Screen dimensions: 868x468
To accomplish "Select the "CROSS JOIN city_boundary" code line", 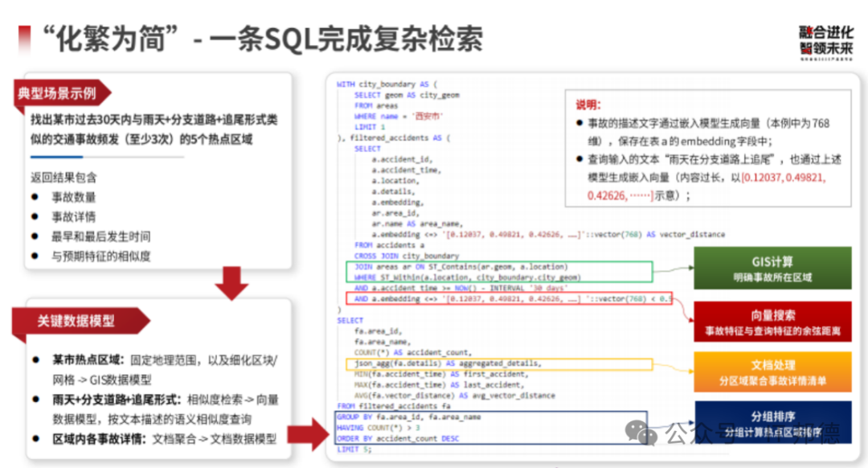I will coord(407,256).
